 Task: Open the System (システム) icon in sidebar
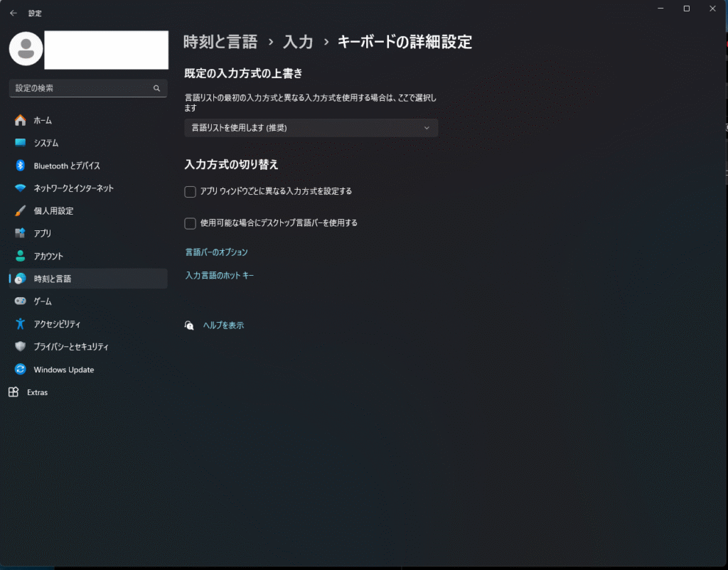pyautogui.click(x=21, y=143)
